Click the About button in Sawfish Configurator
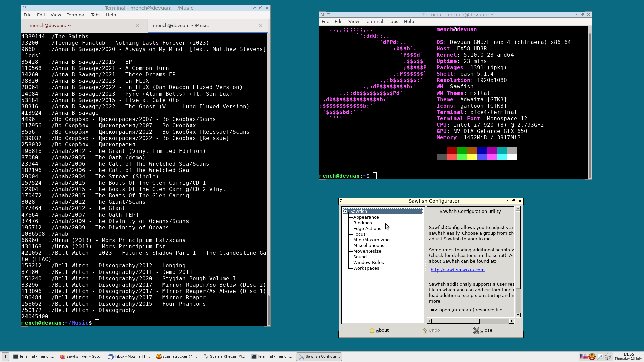Viewport: 644px width, 362px height. (379, 330)
